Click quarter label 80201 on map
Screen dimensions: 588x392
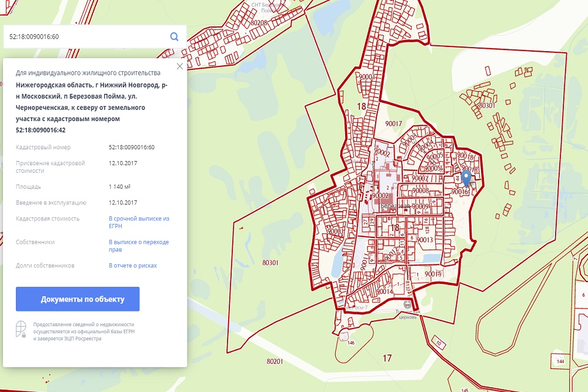coord(275,361)
